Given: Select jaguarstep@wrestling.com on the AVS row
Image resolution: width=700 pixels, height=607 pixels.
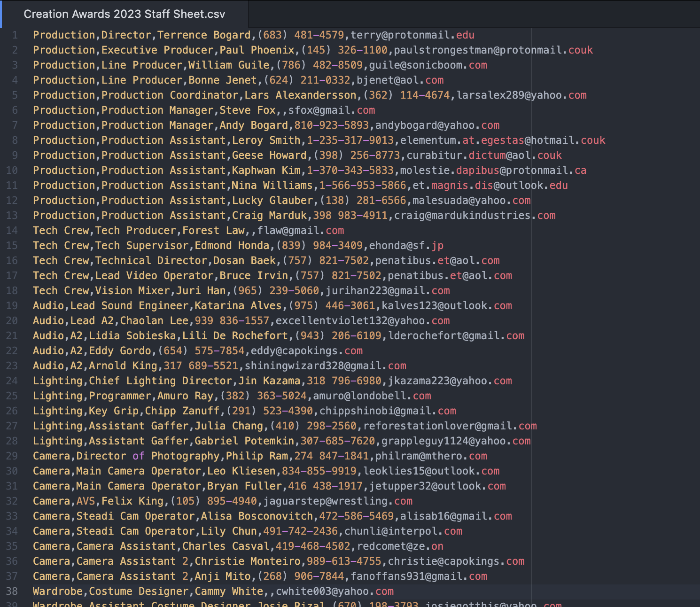Looking at the screenshot, I should tap(338, 501).
